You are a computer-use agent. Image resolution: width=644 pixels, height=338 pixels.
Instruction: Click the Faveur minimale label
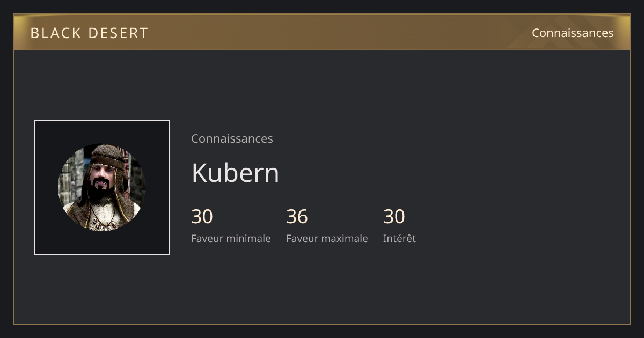click(231, 238)
